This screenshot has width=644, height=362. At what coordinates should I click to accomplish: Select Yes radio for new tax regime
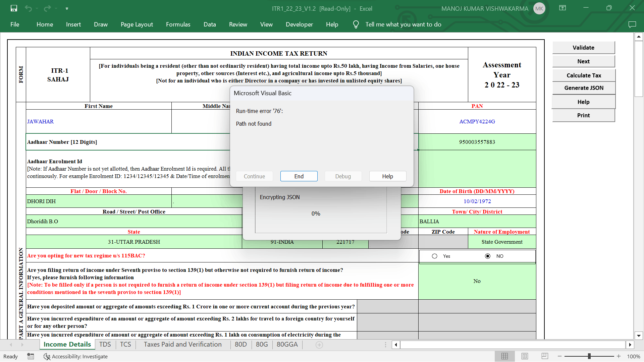pyautogui.click(x=435, y=256)
